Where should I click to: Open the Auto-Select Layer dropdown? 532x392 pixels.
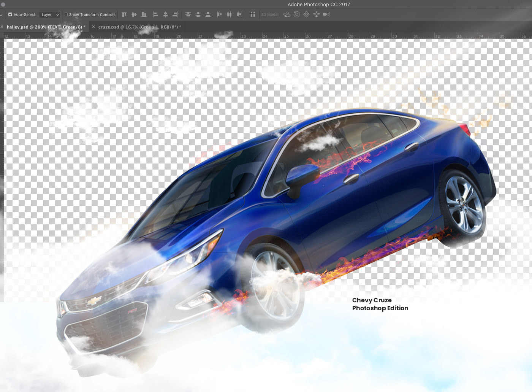click(50, 14)
